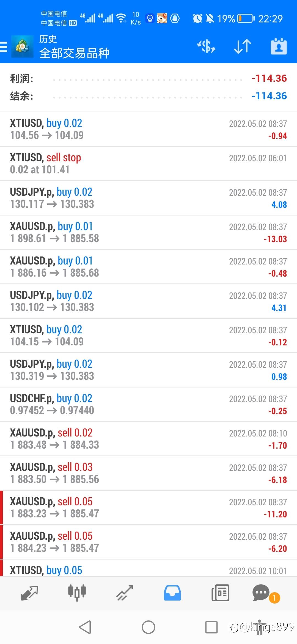Switch to the Quotes tab
Viewport: 297px width, 644px height.
(29, 593)
